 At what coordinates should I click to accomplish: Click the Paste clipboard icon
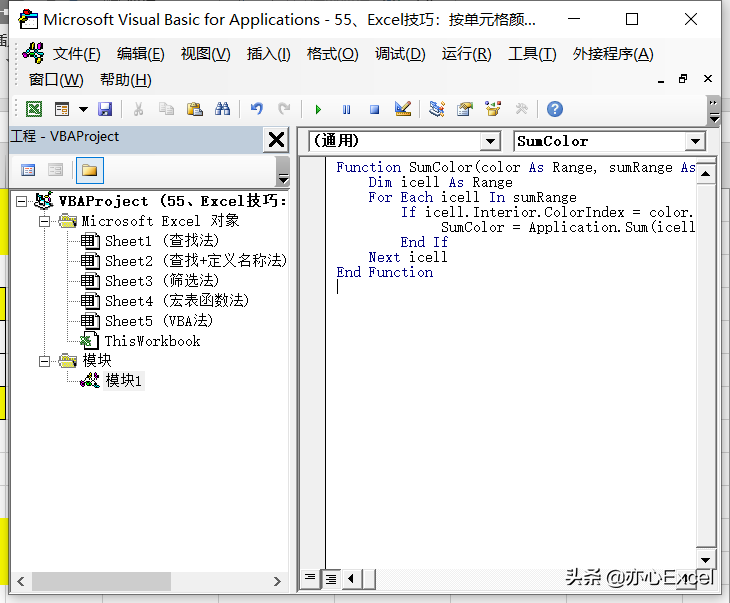[x=195, y=109]
